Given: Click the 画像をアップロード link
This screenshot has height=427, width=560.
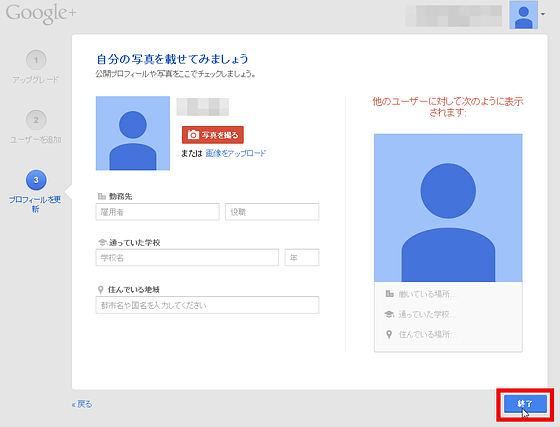Looking at the screenshot, I should tap(236, 153).
